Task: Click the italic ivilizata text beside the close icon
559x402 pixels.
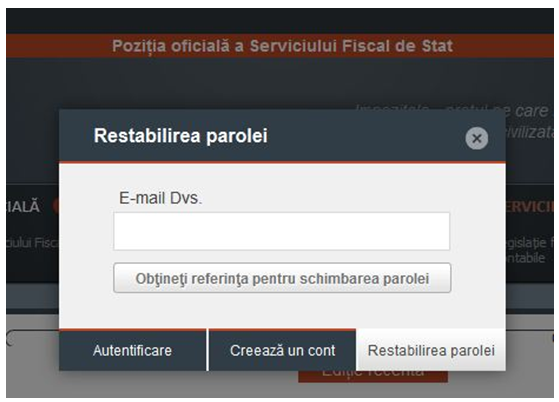Action: click(530, 132)
